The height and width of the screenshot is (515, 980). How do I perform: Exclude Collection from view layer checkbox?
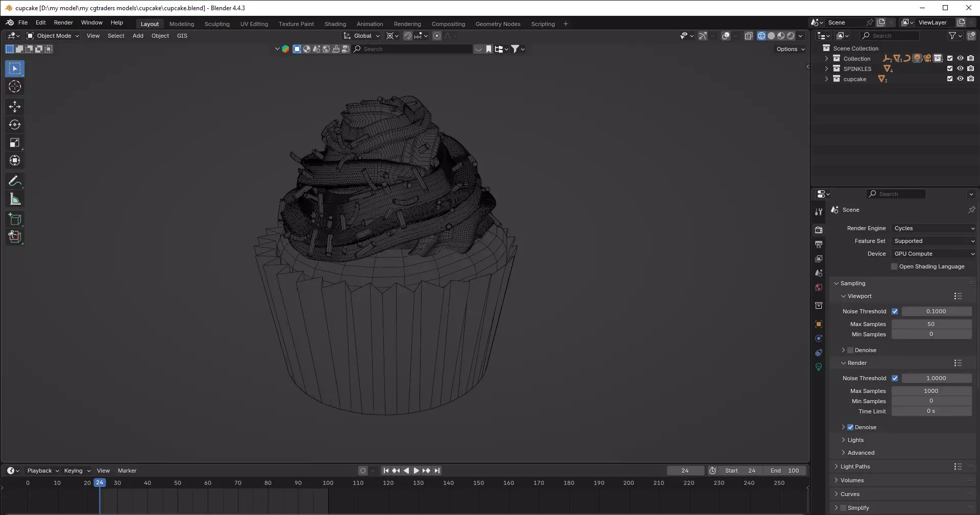click(950, 58)
